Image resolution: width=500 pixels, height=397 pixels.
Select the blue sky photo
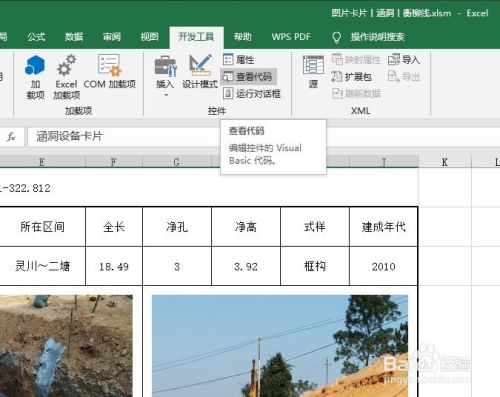pos(280,346)
